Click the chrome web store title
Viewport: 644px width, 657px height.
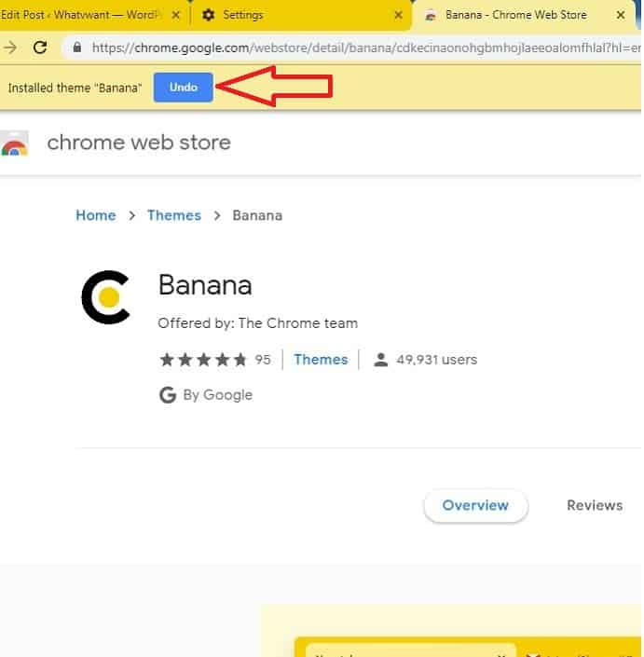click(139, 143)
